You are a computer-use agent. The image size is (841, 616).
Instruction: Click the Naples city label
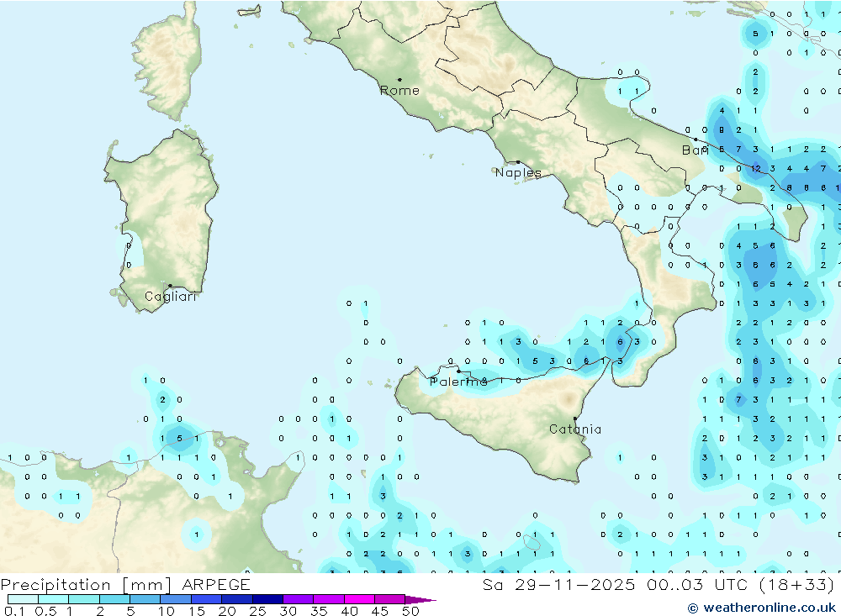coord(518,172)
